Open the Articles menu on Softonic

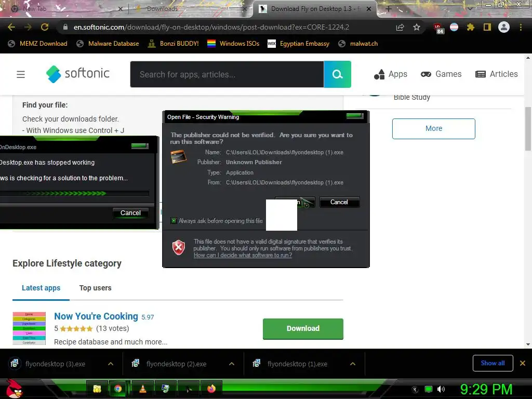coord(497,74)
